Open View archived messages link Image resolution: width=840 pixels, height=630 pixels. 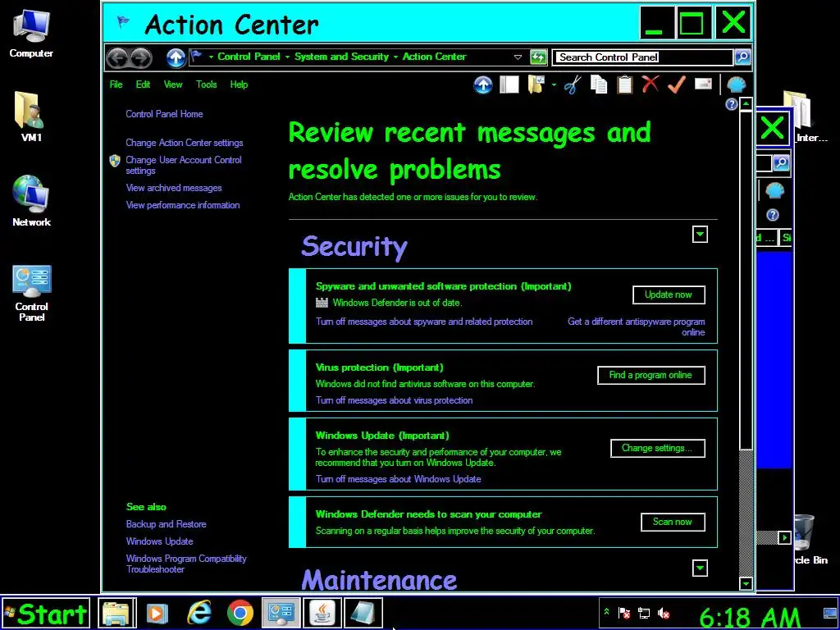(x=174, y=188)
